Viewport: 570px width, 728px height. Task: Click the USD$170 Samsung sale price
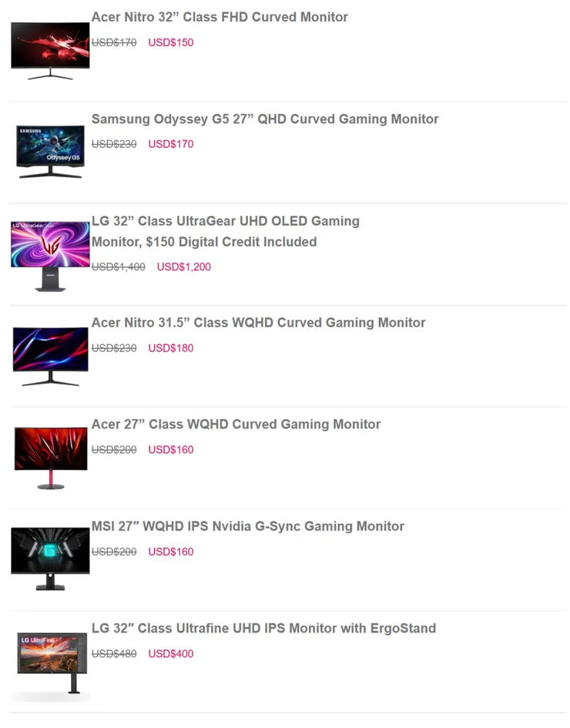[x=171, y=144]
